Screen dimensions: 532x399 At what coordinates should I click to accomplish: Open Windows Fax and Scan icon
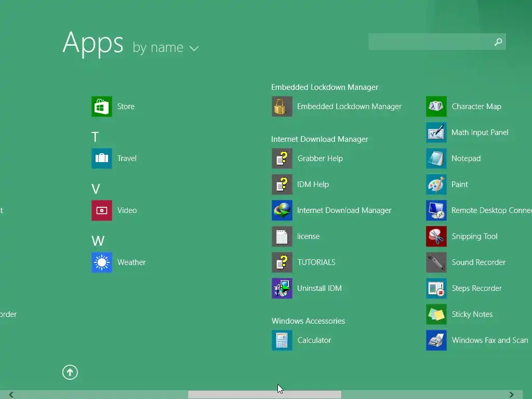click(x=436, y=340)
